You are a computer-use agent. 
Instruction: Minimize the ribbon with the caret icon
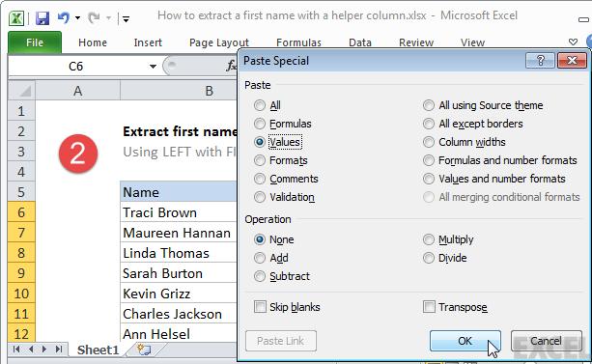573,42
